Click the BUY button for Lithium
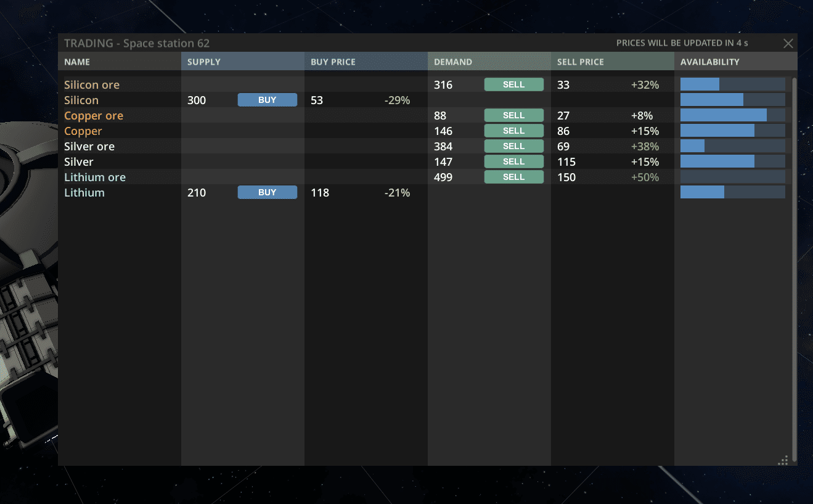The width and height of the screenshot is (813, 504). 268,192
